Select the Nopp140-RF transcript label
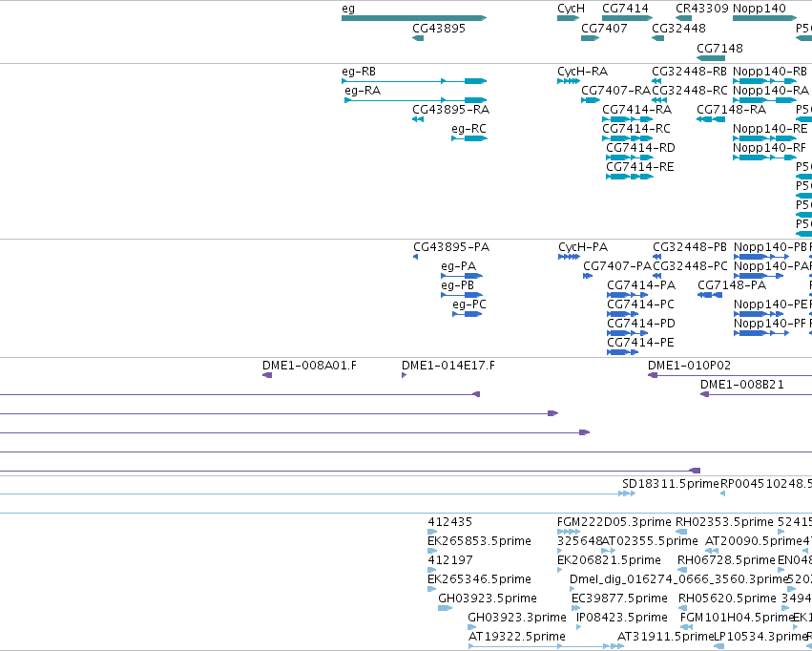The width and height of the screenshot is (812, 651). 769,148
